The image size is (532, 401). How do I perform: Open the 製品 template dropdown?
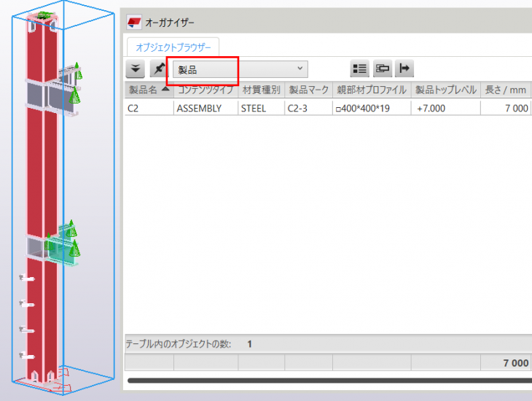[240, 69]
